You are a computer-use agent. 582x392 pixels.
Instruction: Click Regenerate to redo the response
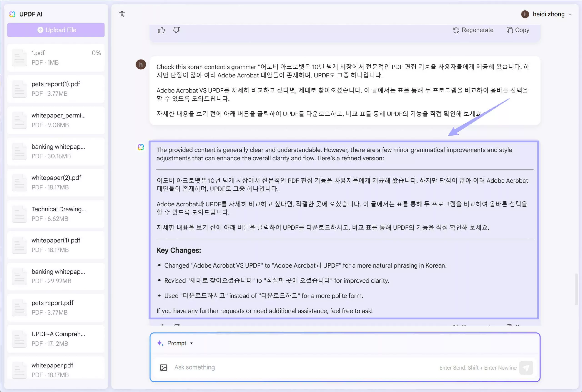pos(473,30)
